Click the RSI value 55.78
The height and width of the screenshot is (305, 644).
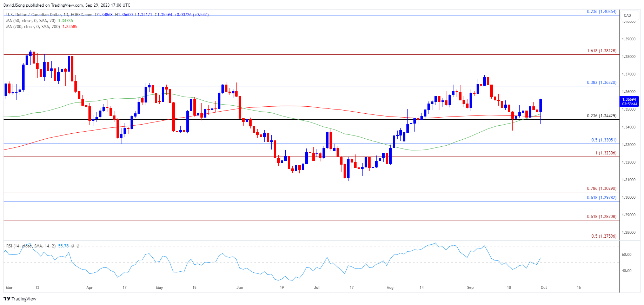64,246
